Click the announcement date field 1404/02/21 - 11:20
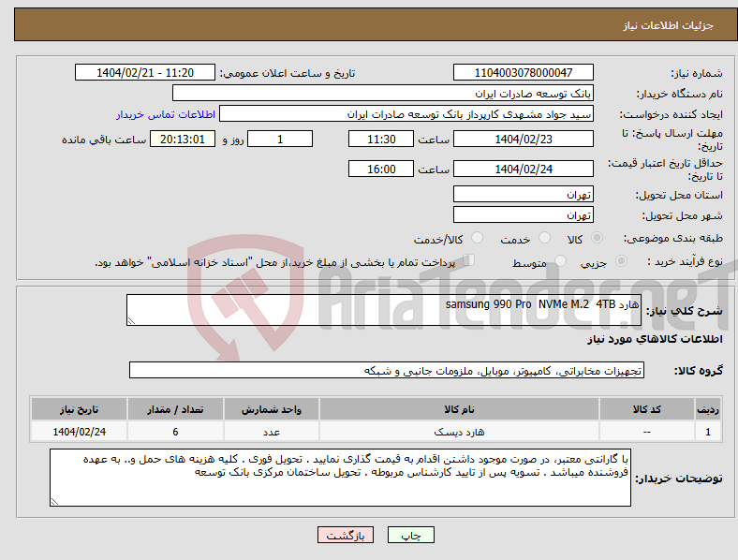 click(x=145, y=72)
